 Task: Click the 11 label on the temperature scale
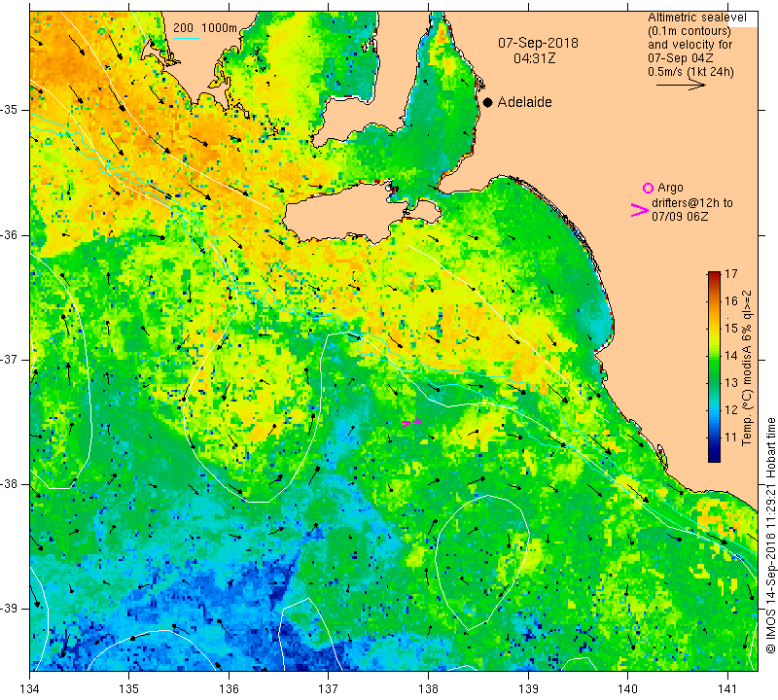731,437
